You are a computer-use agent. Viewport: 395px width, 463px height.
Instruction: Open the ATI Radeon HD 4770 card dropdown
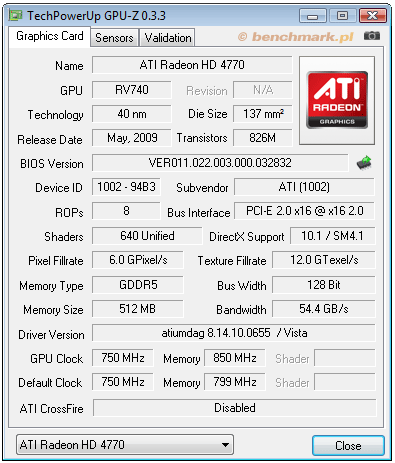[x=125, y=445]
